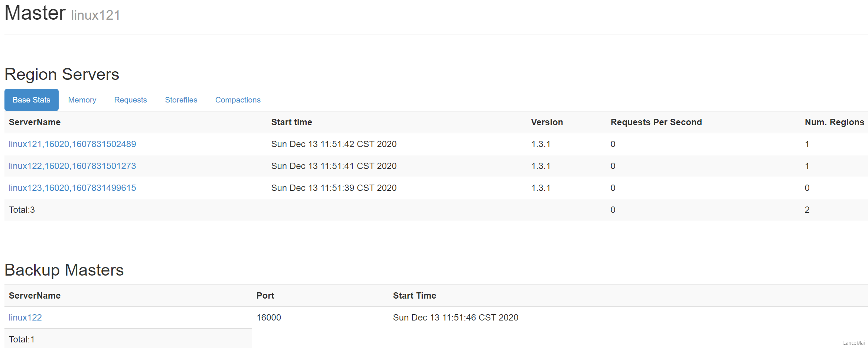This screenshot has width=868, height=348.
Task: Click the Version column header
Action: [546, 122]
